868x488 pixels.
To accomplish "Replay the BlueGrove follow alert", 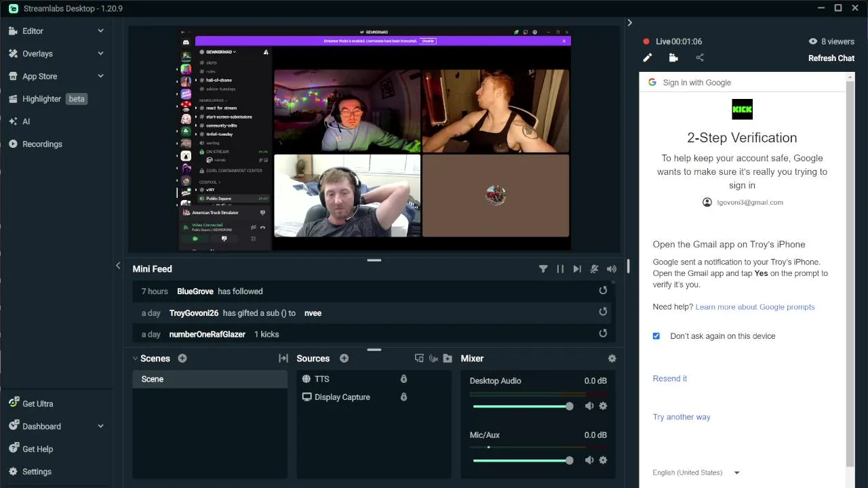I will (603, 291).
